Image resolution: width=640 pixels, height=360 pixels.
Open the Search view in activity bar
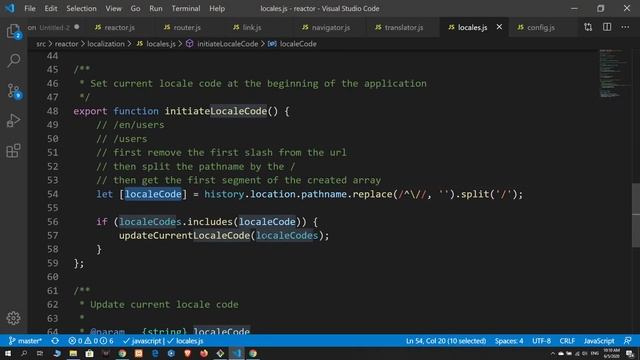13,60
